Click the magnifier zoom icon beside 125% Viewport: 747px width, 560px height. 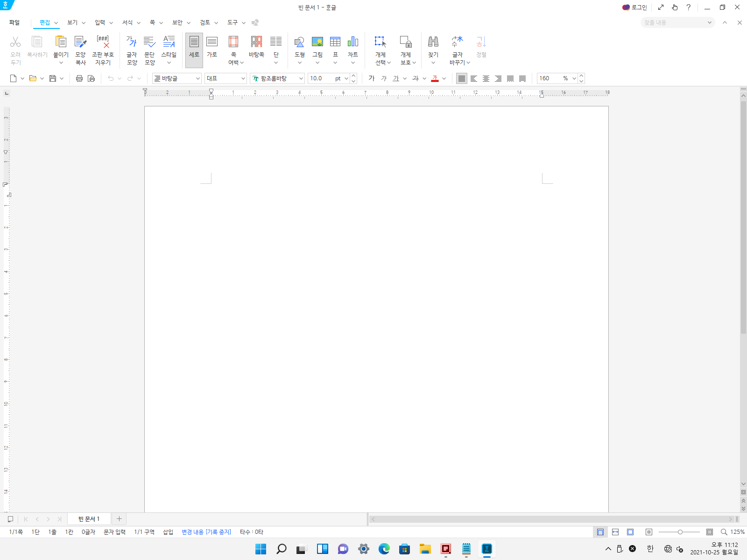[724, 532]
